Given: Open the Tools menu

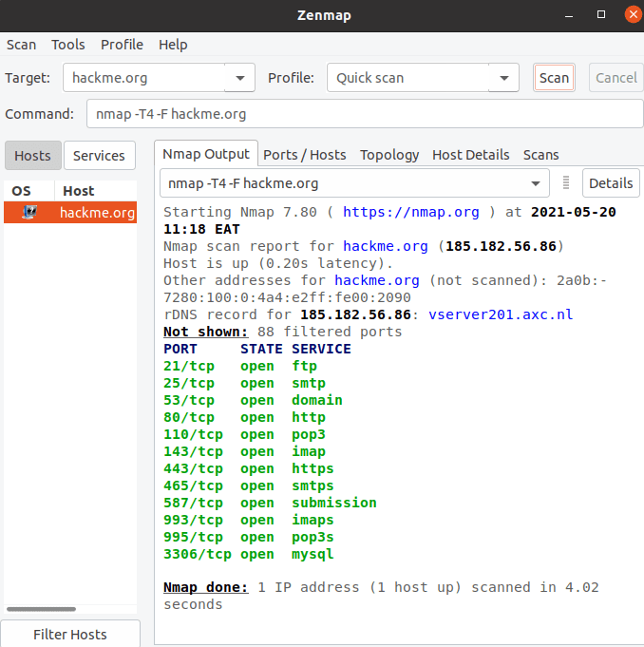Looking at the screenshot, I should (67, 45).
